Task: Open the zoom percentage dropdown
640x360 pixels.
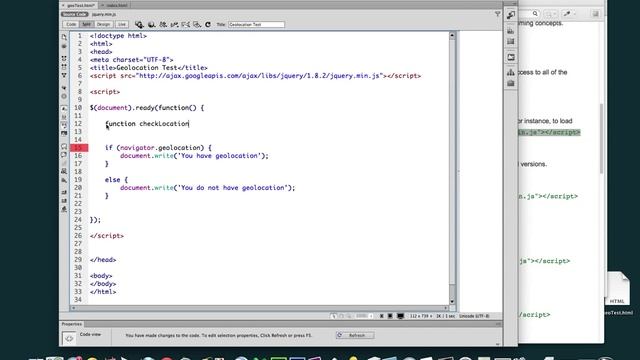Action: [364, 316]
